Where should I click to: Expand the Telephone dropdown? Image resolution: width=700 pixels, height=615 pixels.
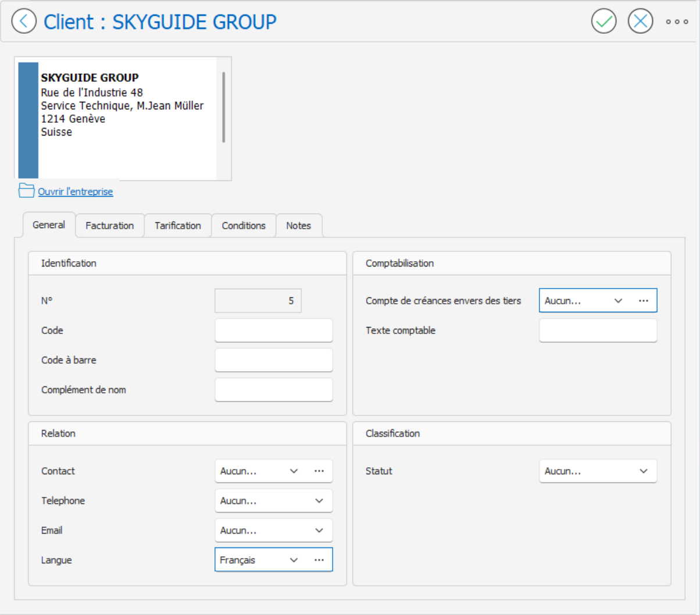click(319, 500)
